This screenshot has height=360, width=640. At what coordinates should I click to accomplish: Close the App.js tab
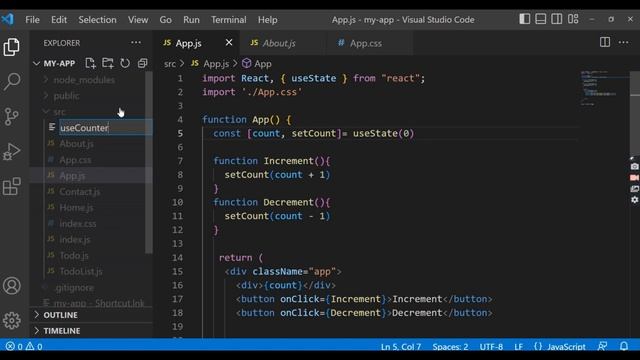point(229,42)
